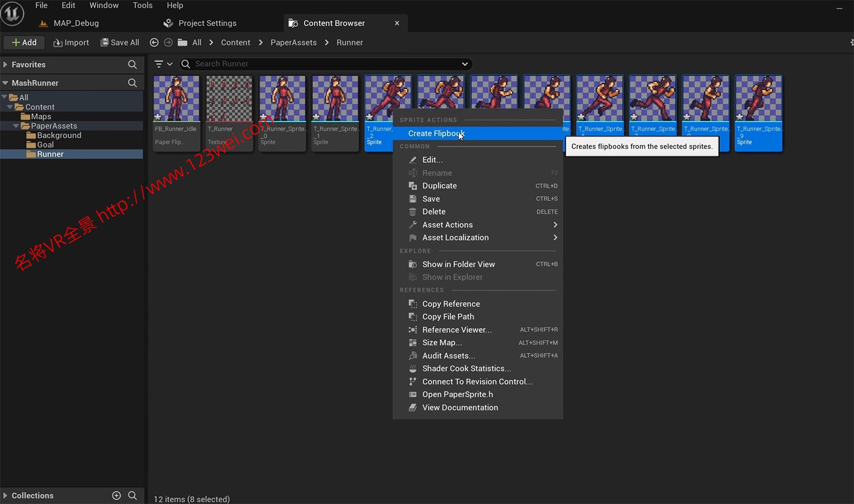The width and height of the screenshot is (854, 504).
Task: Add a new collection with plus icon
Action: click(x=117, y=495)
